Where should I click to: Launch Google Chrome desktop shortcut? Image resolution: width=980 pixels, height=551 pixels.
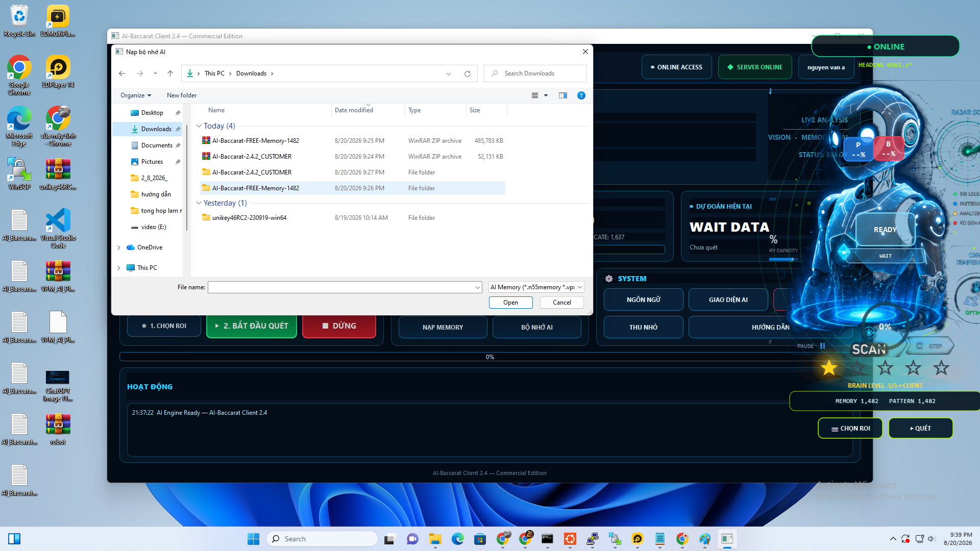19,76
